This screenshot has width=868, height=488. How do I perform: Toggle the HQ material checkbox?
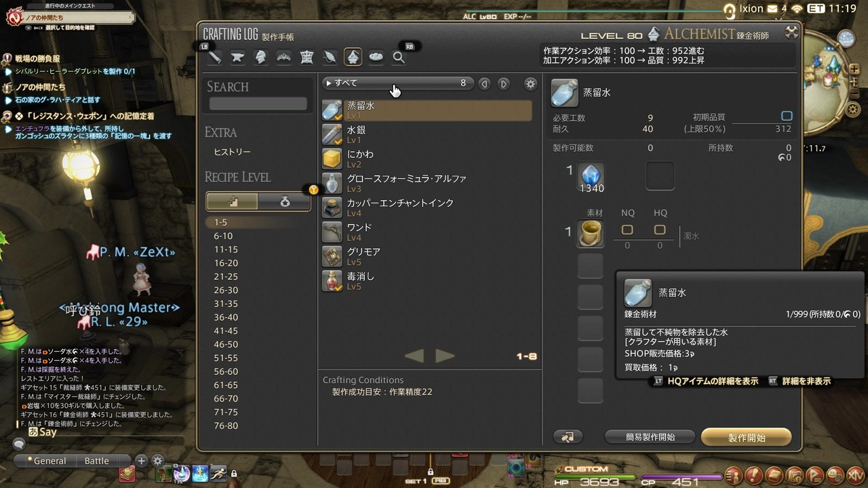coord(660,230)
